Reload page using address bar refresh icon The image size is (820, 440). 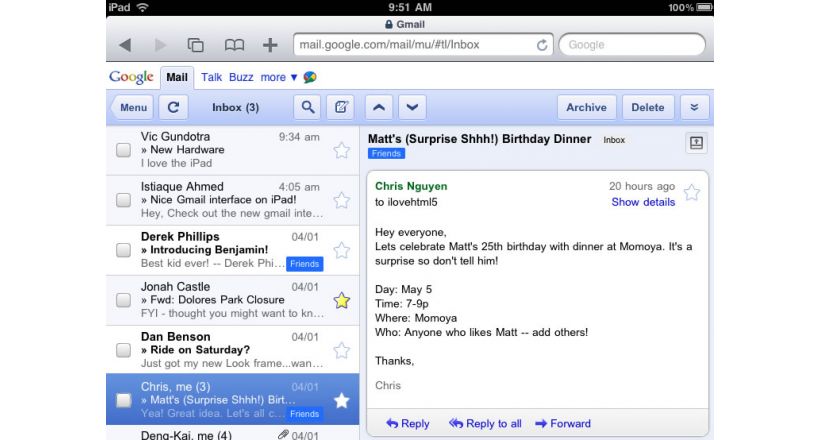click(x=542, y=45)
